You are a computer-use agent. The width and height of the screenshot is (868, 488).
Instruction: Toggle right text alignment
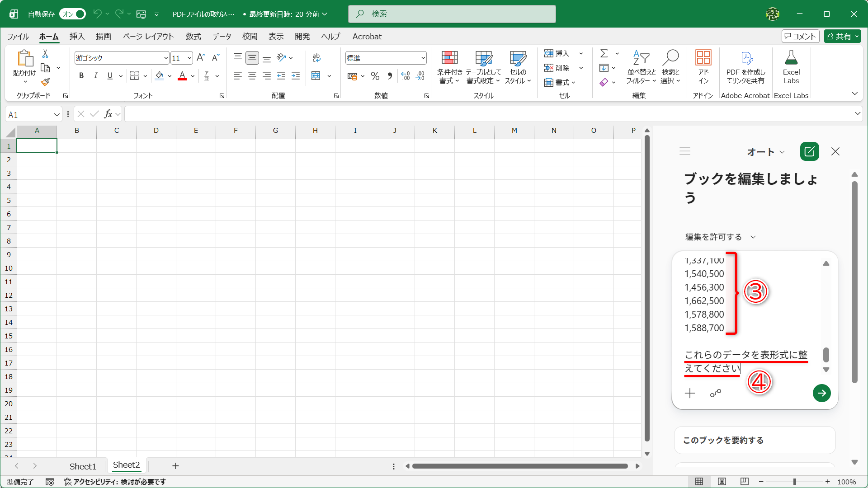pyautogui.click(x=267, y=76)
